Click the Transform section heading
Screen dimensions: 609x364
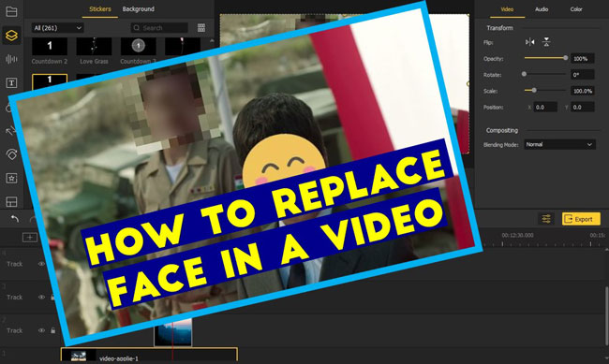click(x=500, y=28)
